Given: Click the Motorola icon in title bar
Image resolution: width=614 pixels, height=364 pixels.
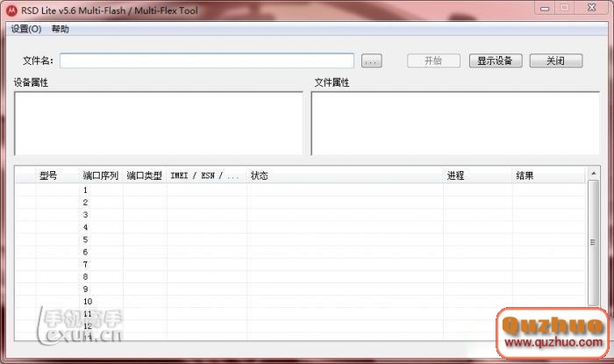Looking at the screenshot, I should (x=11, y=11).
